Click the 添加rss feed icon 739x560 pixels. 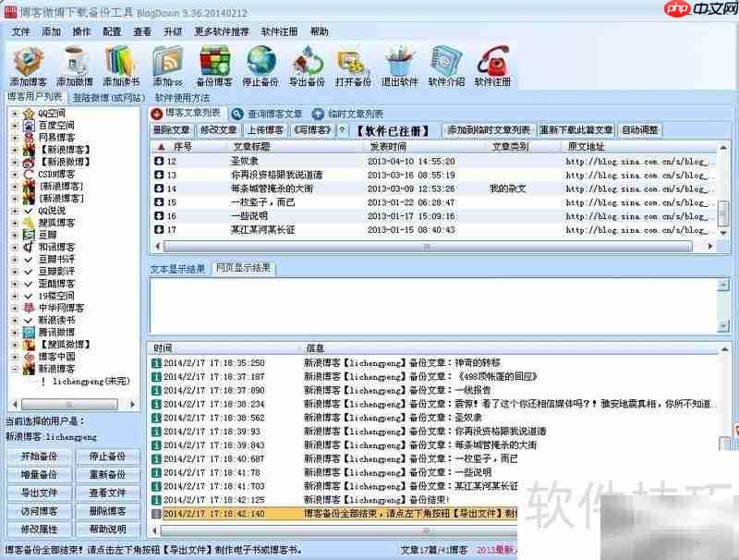[168, 60]
